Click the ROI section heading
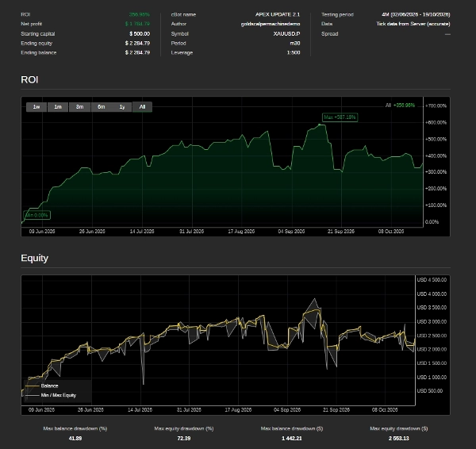Viewport: 476px width, 449px height. [29, 79]
